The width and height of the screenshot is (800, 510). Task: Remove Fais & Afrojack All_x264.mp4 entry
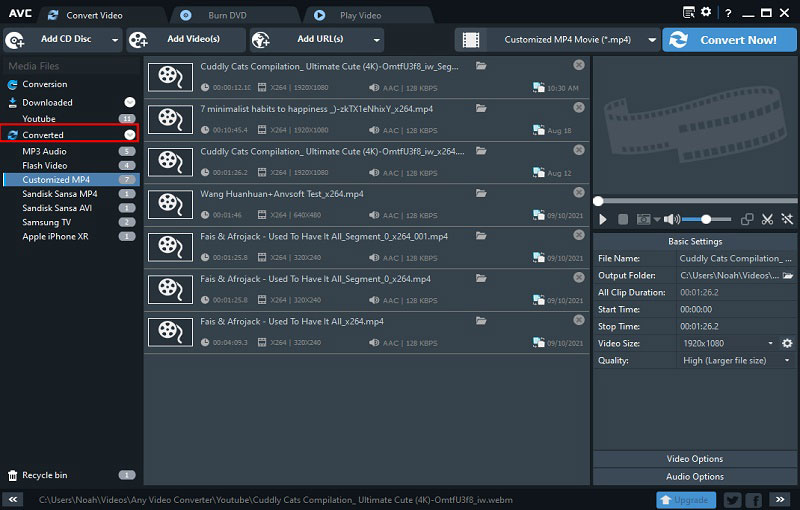pos(579,320)
